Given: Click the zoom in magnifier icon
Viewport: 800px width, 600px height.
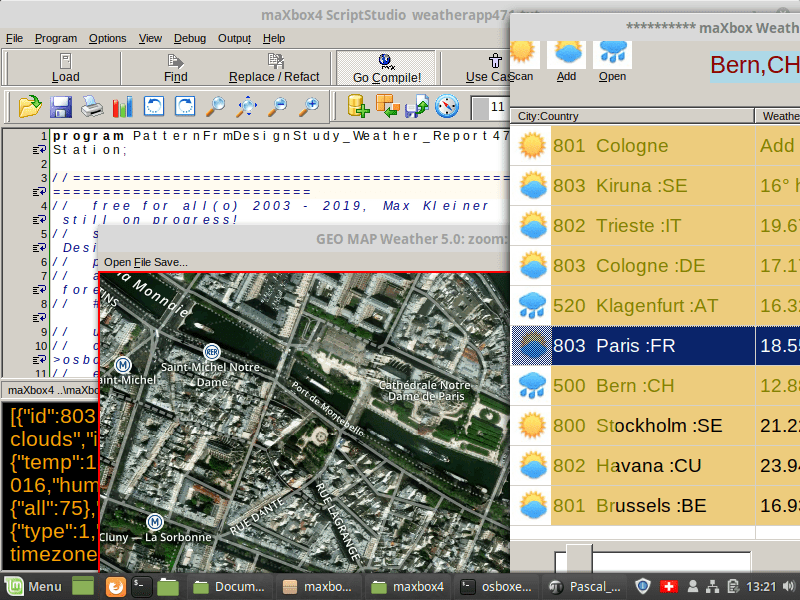Looking at the screenshot, I should [310, 106].
